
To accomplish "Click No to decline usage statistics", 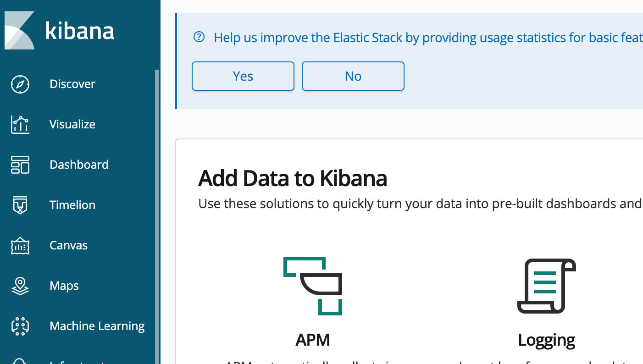I will (353, 76).
